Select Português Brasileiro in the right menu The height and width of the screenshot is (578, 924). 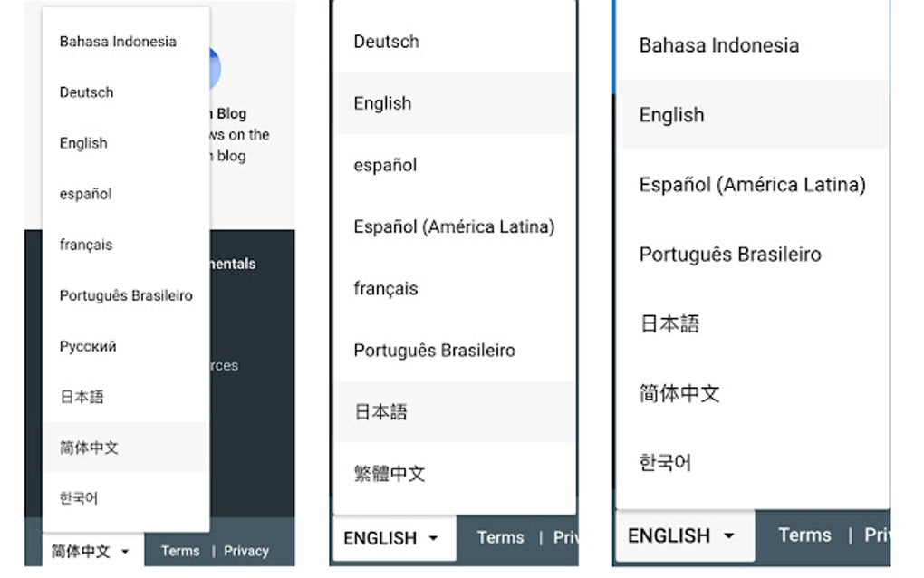[x=730, y=255]
